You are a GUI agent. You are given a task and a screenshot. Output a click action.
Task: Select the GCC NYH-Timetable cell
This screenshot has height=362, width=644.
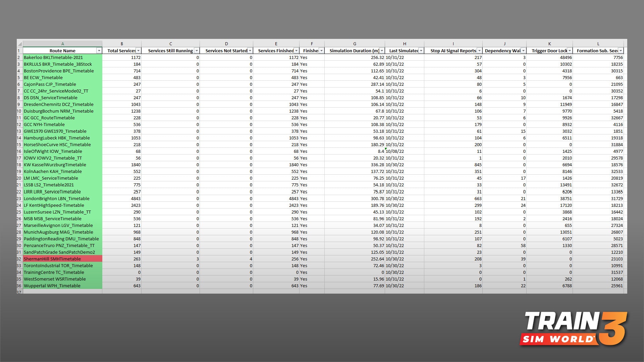click(62, 124)
